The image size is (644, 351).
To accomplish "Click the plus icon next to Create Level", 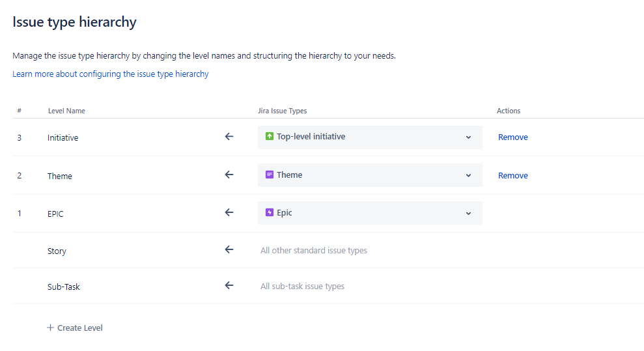I will (50, 328).
